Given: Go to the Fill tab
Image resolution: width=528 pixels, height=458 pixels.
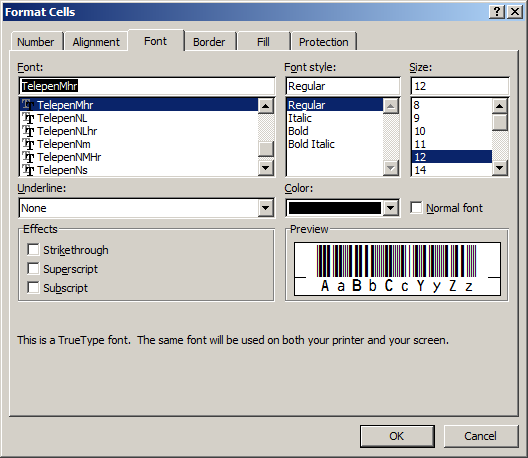Looking at the screenshot, I should coord(263,42).
